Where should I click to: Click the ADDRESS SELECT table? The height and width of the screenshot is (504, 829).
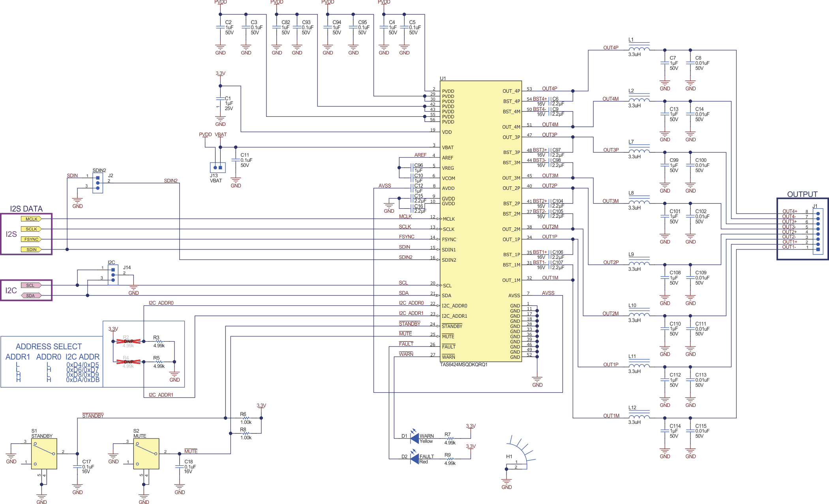pos(48,347)
